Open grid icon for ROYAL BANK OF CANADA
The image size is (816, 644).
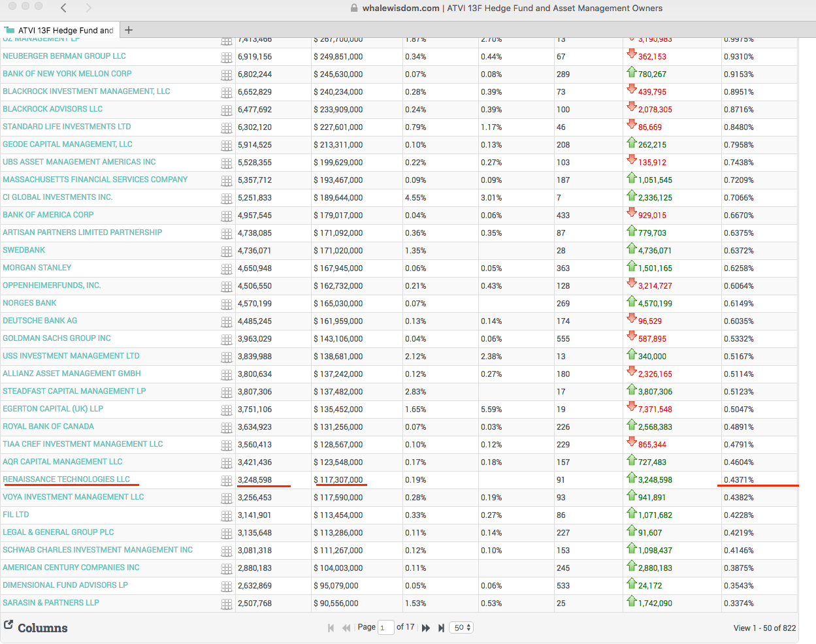pos(227,428)
